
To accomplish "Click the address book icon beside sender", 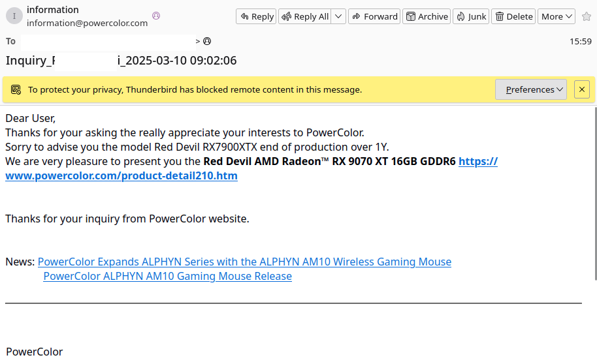I will (156, 16).
